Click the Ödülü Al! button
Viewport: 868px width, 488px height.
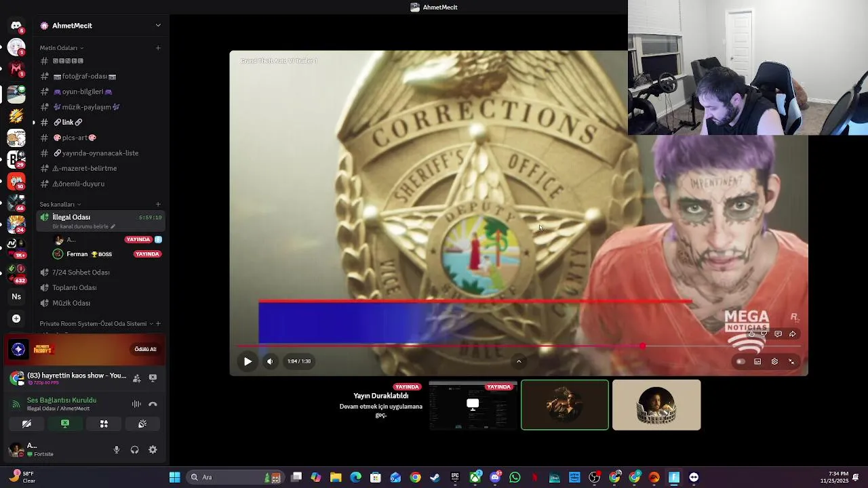tap(145, 349)
